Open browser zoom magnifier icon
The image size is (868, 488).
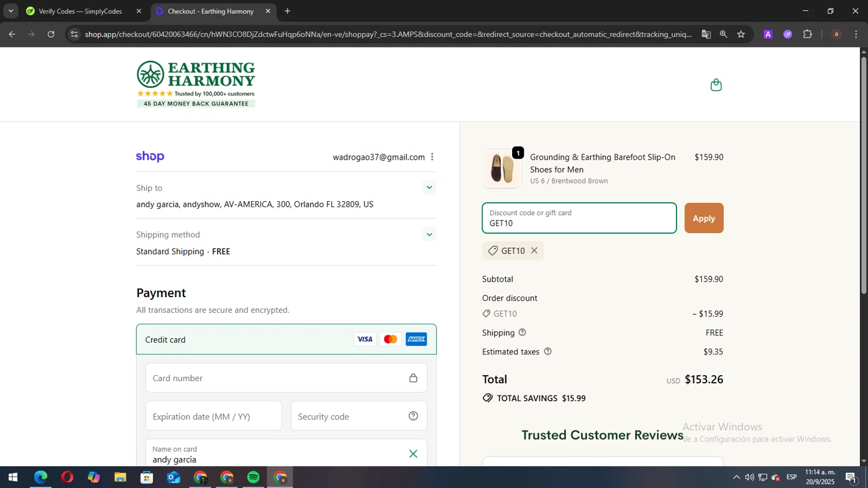click(723, 34)
